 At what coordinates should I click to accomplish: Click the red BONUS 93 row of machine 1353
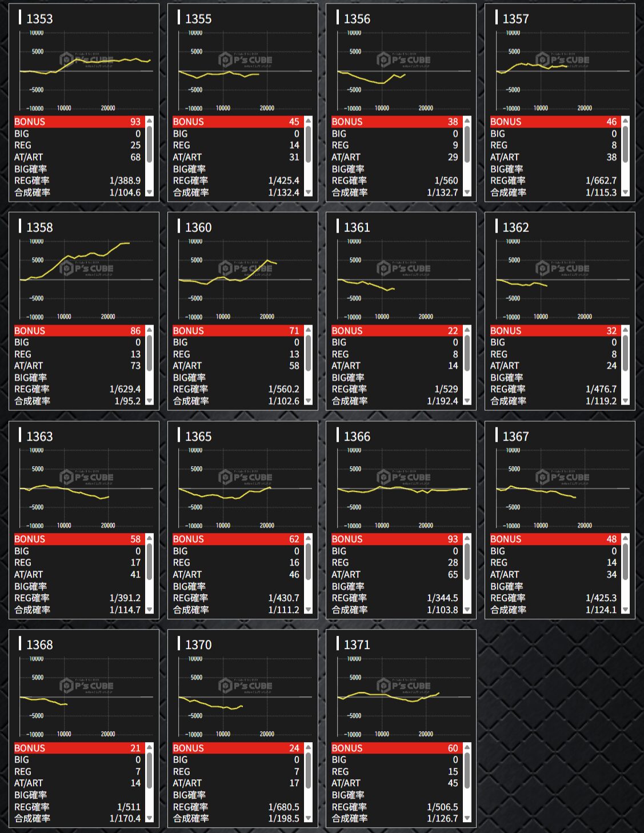(x=77, y=122)
